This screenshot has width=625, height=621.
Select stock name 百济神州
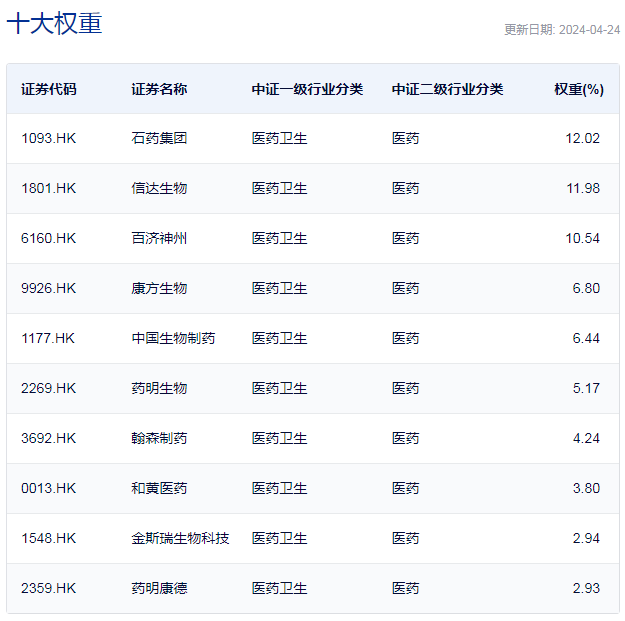coord(159,238)
